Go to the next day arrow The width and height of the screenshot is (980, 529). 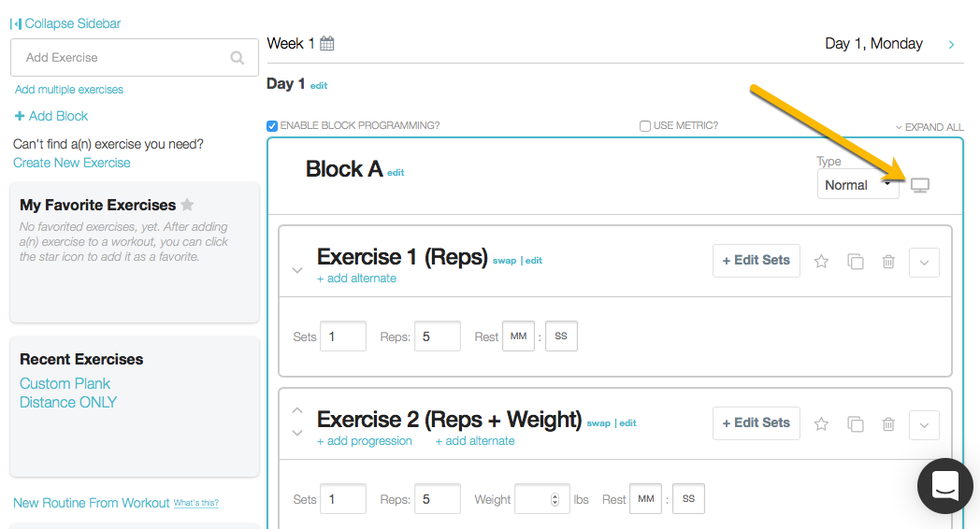pyautogui.click(x=952, y=44)
